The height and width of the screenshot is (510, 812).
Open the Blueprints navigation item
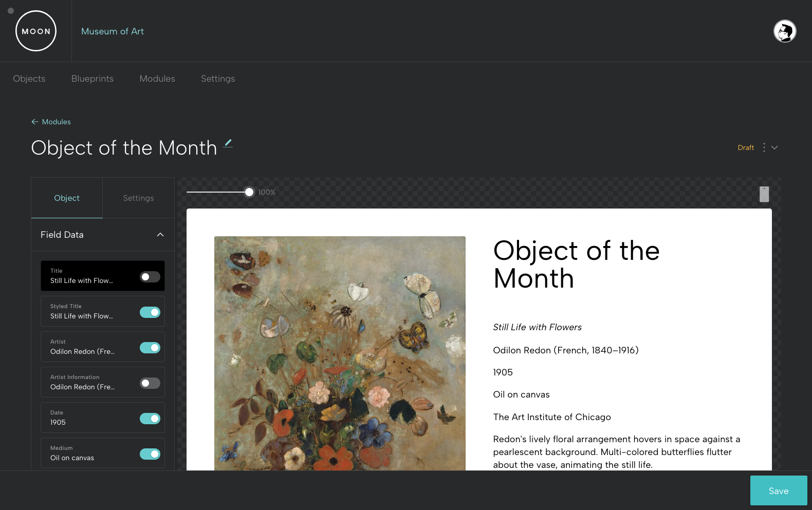click(x=93, y=79)
